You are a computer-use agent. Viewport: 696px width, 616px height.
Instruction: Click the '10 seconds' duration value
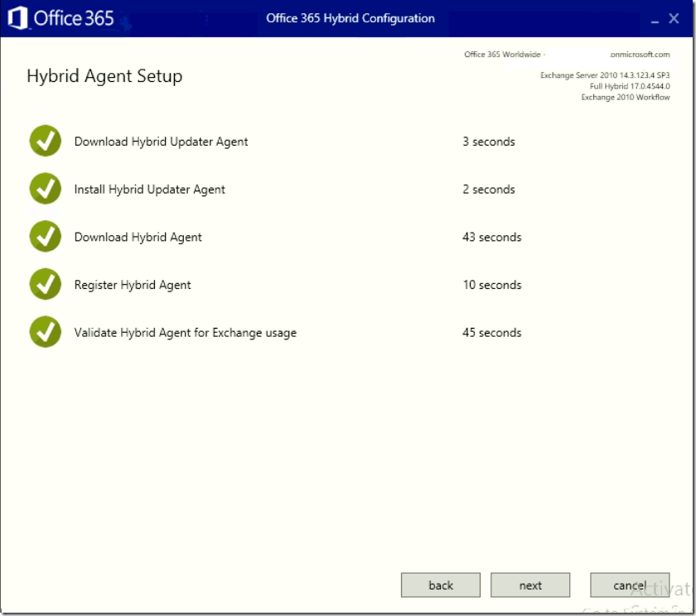(x=492, y=285)
